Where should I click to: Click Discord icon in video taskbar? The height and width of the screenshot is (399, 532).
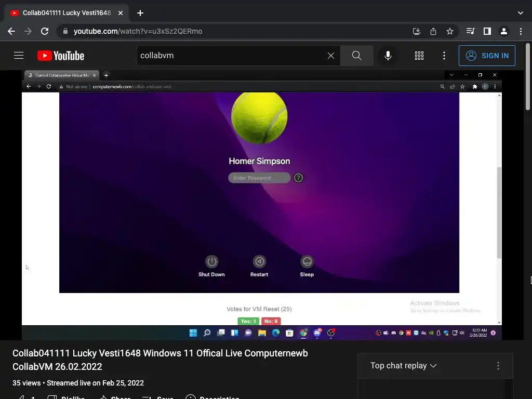click(317, 333)
